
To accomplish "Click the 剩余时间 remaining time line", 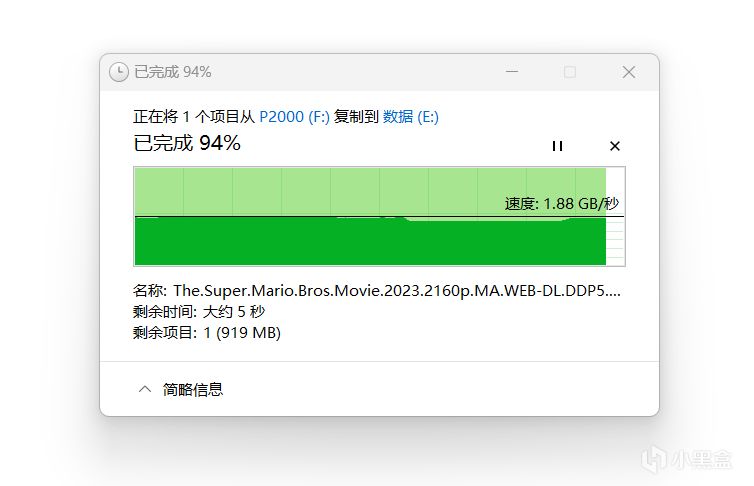I will [200, 311].
